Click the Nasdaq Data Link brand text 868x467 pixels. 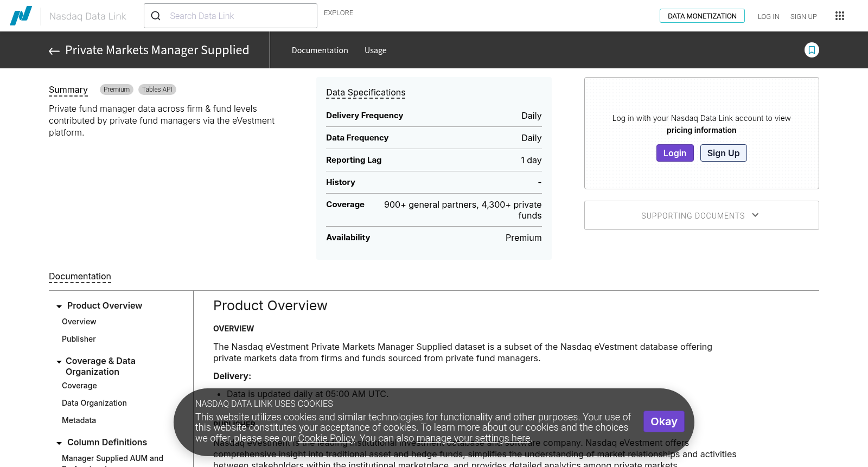click(x=88, y=16)
